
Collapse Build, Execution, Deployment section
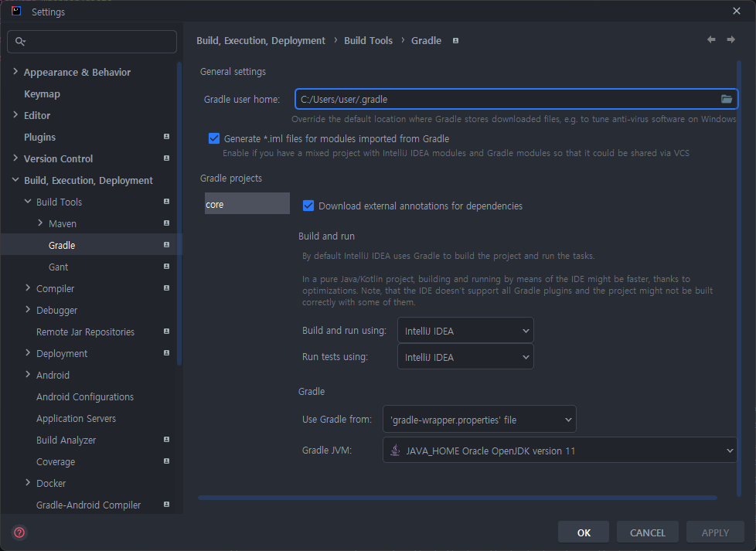[x=15, y=180]
